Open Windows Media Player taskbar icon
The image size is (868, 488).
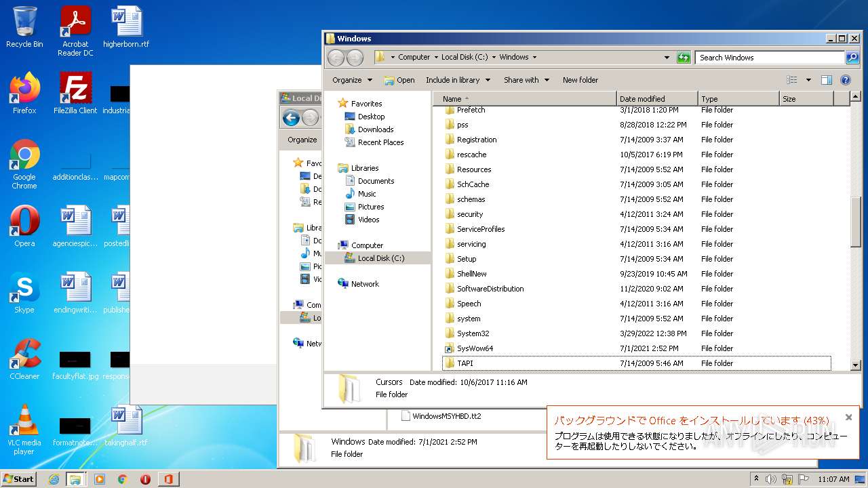click(100, 479)
